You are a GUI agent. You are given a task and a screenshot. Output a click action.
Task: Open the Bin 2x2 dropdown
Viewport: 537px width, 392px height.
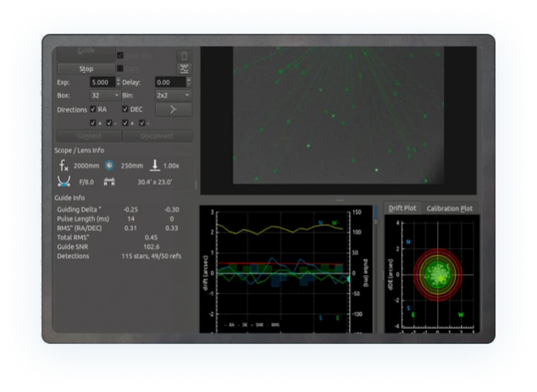click(x=174, y=95)
